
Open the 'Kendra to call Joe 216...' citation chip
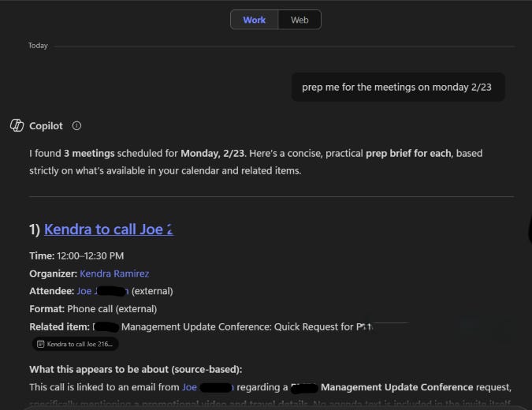click(76, 344)
